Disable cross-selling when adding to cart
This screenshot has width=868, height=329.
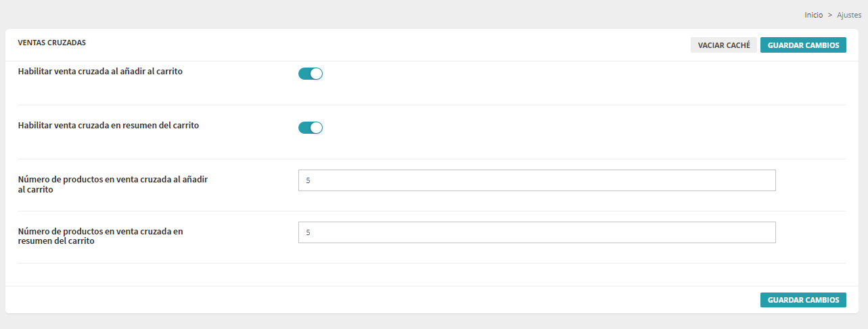pyautogui.click(x=311, y=74)
